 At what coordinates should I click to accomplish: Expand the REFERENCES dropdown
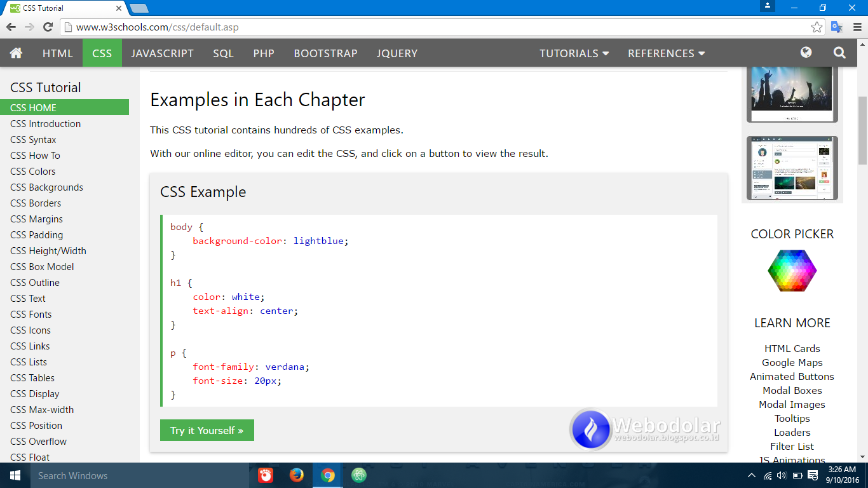pyautogui.click(x=667, y=53)
